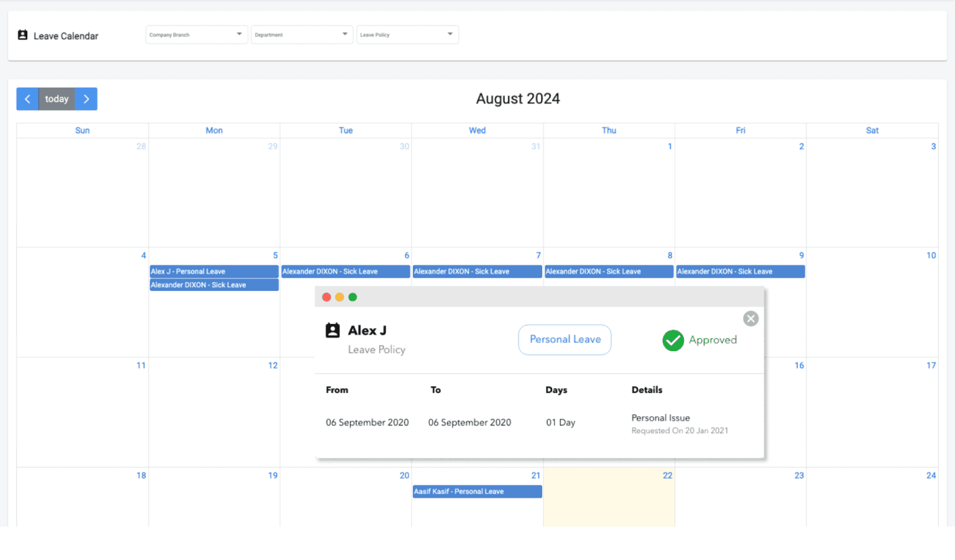Click Alexander DIXON Sick Leave on August 5
This screenshot has height=560, width=955.
(x=214, y=285)
